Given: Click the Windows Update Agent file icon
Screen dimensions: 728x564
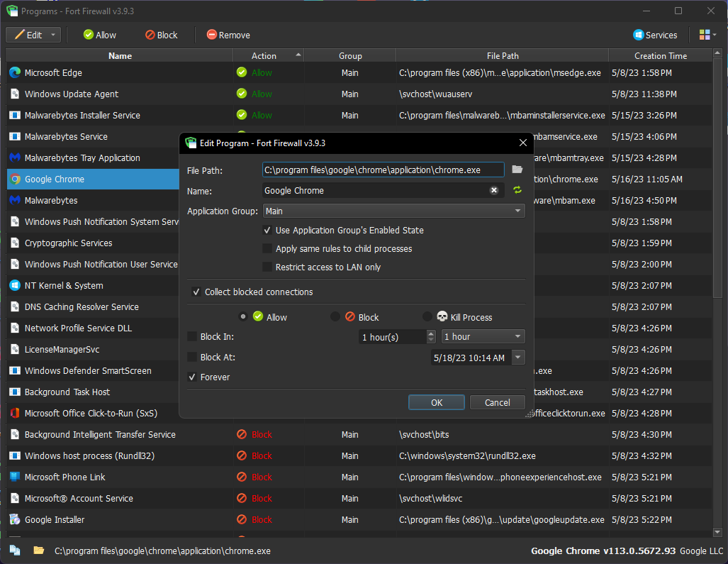Looking at the screenshot, I should click(15, 94).
